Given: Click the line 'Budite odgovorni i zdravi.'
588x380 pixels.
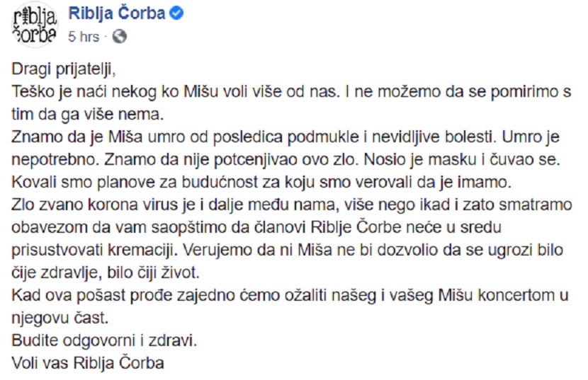Looking at the screenshot, I should [x=104, y=340].
